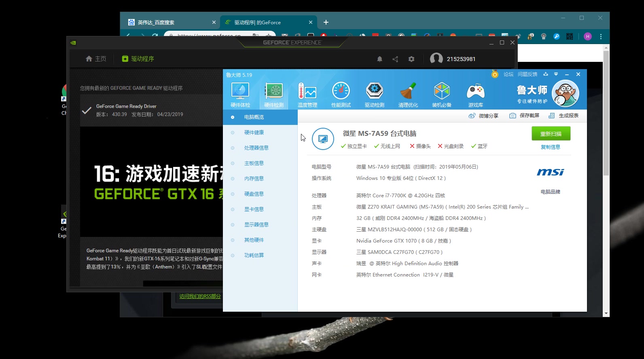Open 装机必备 essential software
This screenshot has height=359, width=644.
[442, 95]
